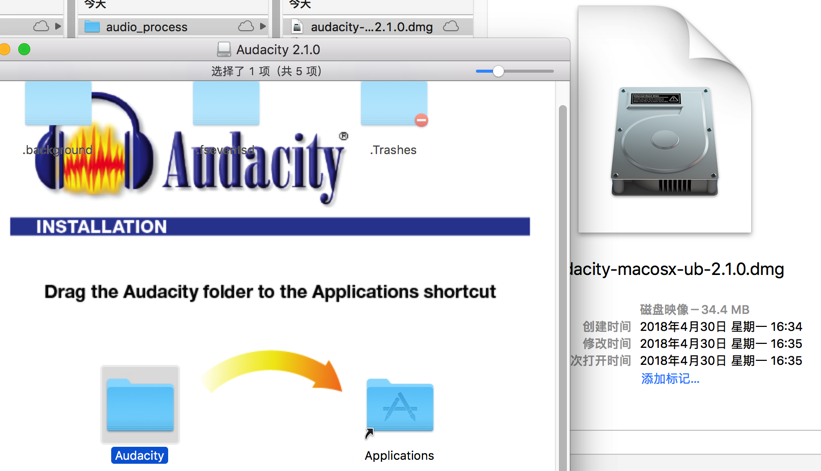The width and height of the screenshot is (821, 471).
Task: Click cloud icon next to audio_process
Action: [246, 26]
